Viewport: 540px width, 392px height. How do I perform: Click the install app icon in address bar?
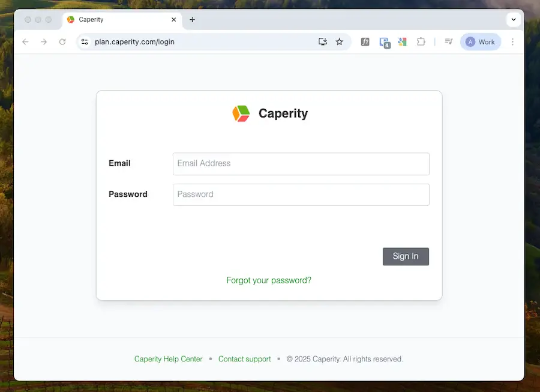323,42
